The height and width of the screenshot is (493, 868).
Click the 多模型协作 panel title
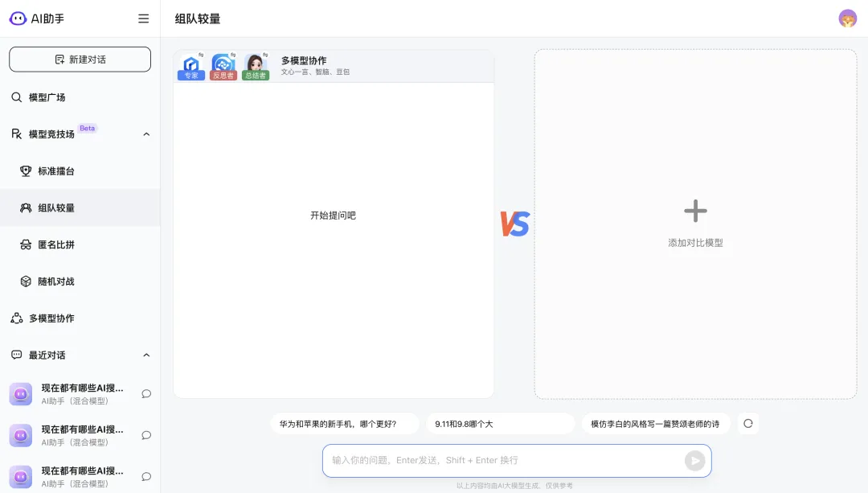click(x=304, y=60)
